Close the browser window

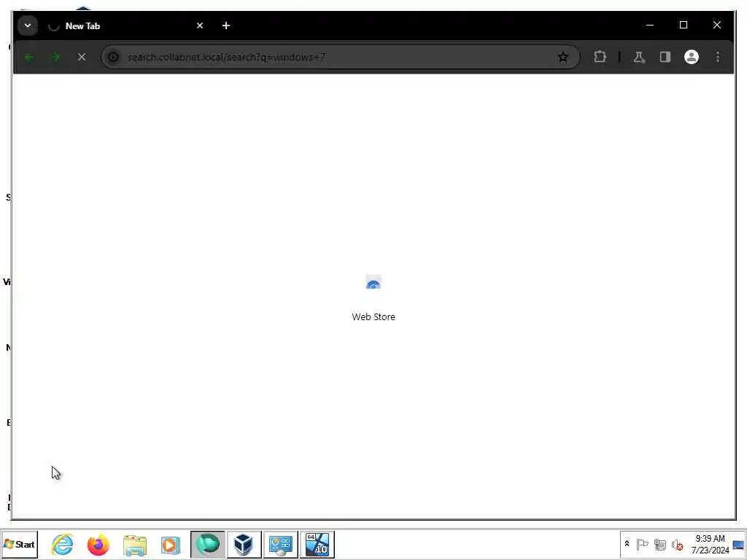click(716, 25)
